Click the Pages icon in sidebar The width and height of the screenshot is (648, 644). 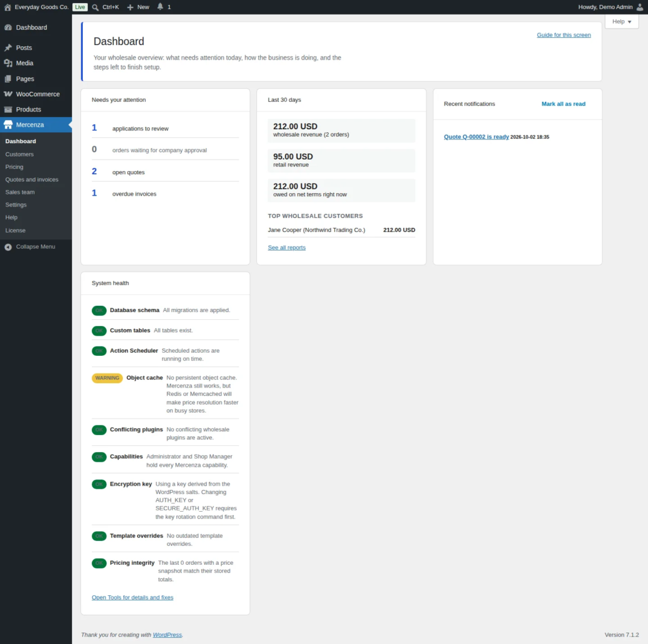coord(8,79)
